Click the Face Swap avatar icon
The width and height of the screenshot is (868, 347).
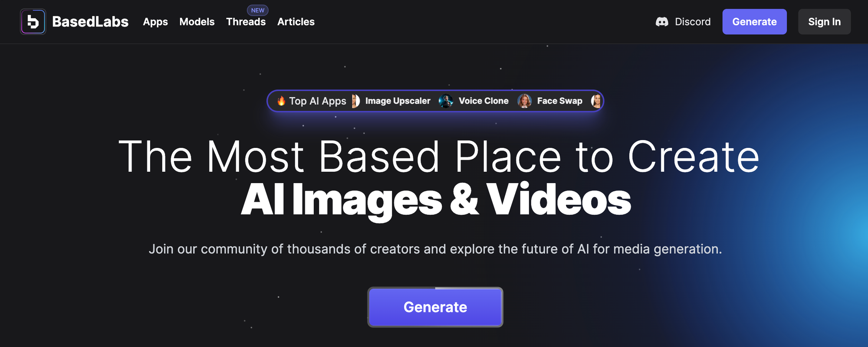pyautogui.click(x=524, y=101)
